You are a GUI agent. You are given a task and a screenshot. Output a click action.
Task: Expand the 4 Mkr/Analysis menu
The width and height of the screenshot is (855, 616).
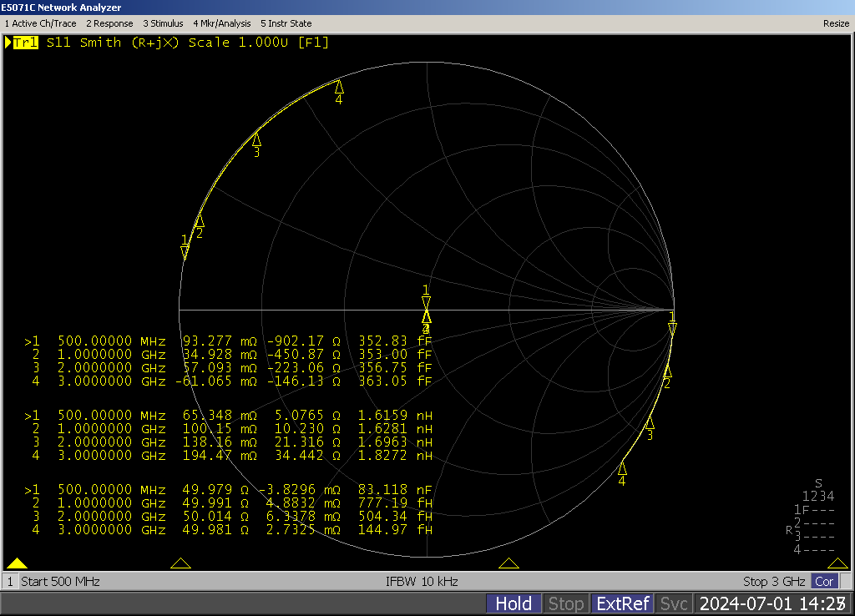click(x=221, y=23)
